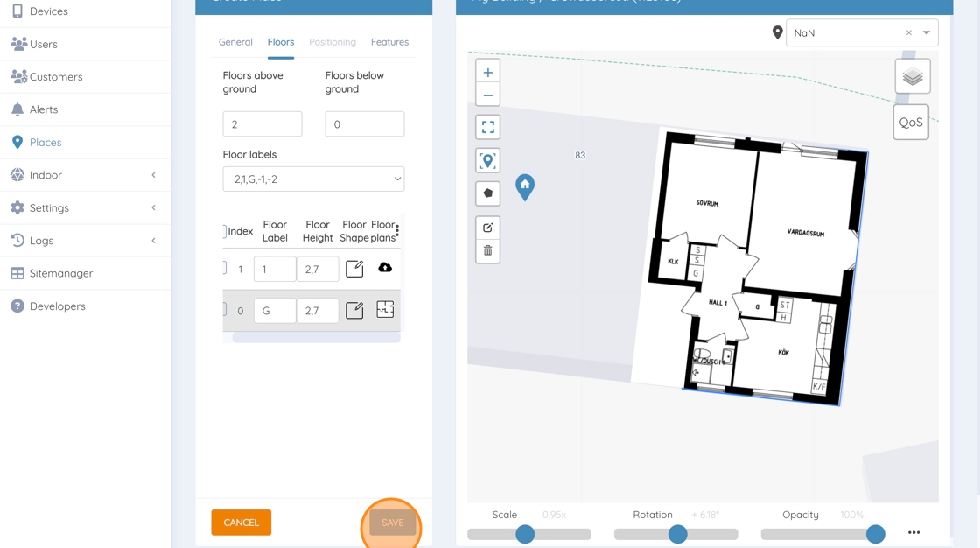The width and height of the screenshot is (980, 548).
Task: Open the Floor labels dropdown
Action: pyautogui.click(x=313, y=179)
